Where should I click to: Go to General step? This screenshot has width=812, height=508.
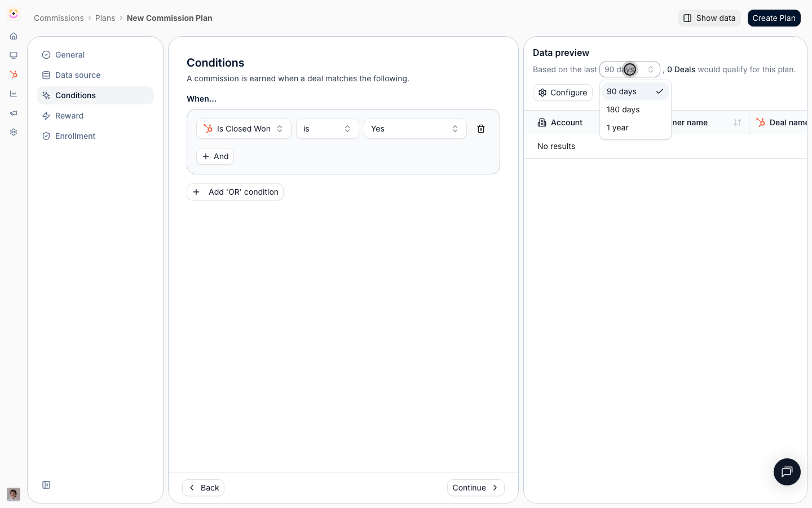coord(95,55)
